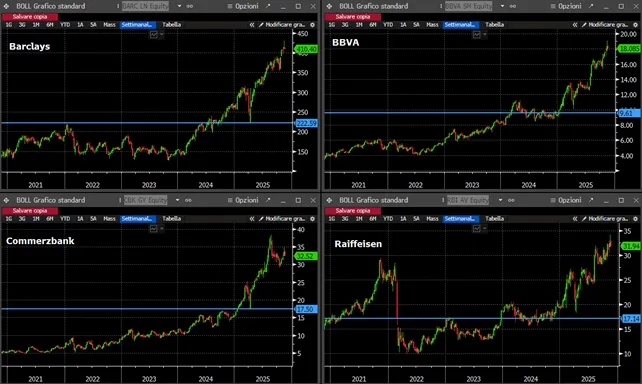Viewport: 642px width, 384px height.
Task: Open settings gear in the Raiffeisen chart toolbar
Action: pos(635,219)
